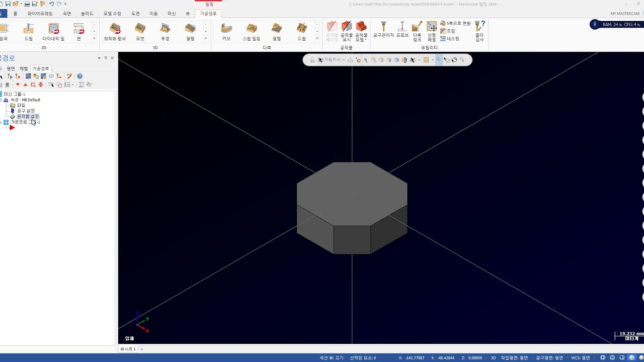The height and width of the screenshot is (362, 644).
Task: Open the Open-file dropdown arrow
Action: click(x=21, y=4)
